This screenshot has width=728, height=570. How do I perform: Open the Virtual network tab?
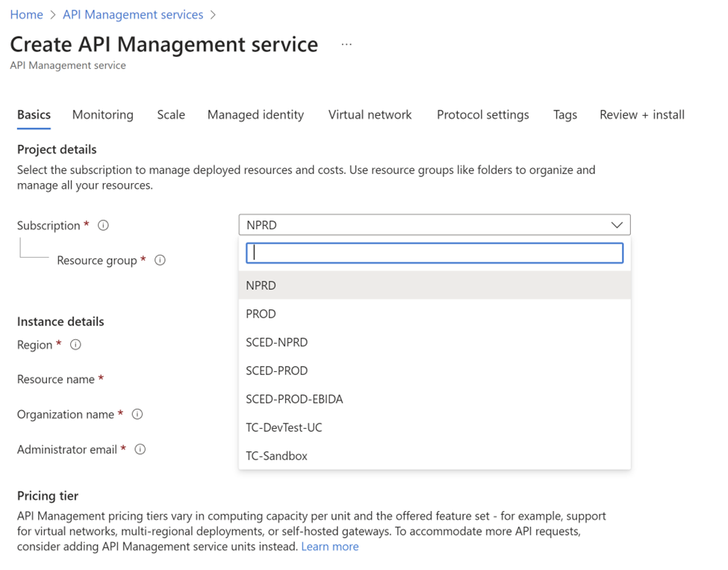[x=370, y=115]
